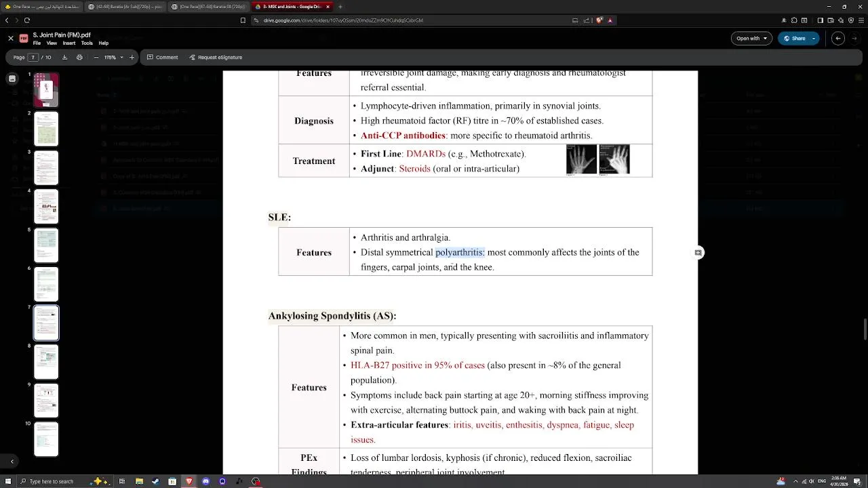Open the browser extensions puzzle icon
The width and height of the screenshot is (868, 488).
(794, 20)
